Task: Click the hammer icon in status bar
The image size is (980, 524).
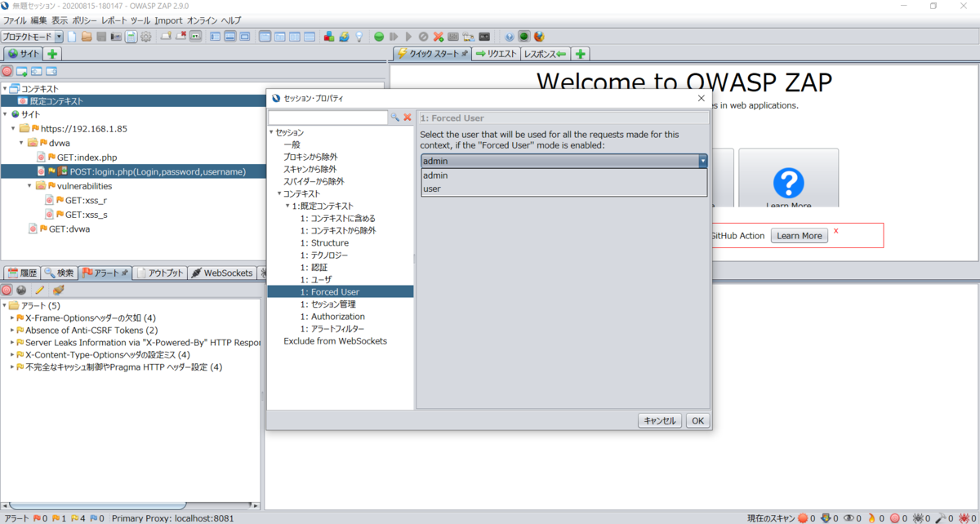Action: click(939, 518)
